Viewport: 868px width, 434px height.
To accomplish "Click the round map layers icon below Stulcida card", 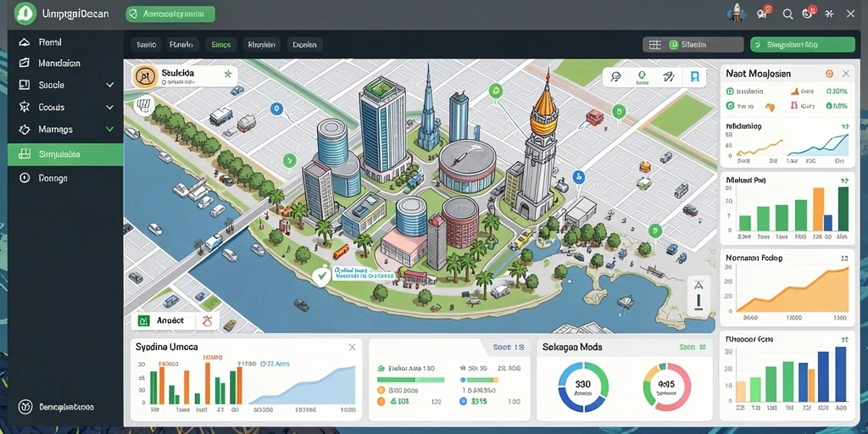I will [x=143, y=104].
